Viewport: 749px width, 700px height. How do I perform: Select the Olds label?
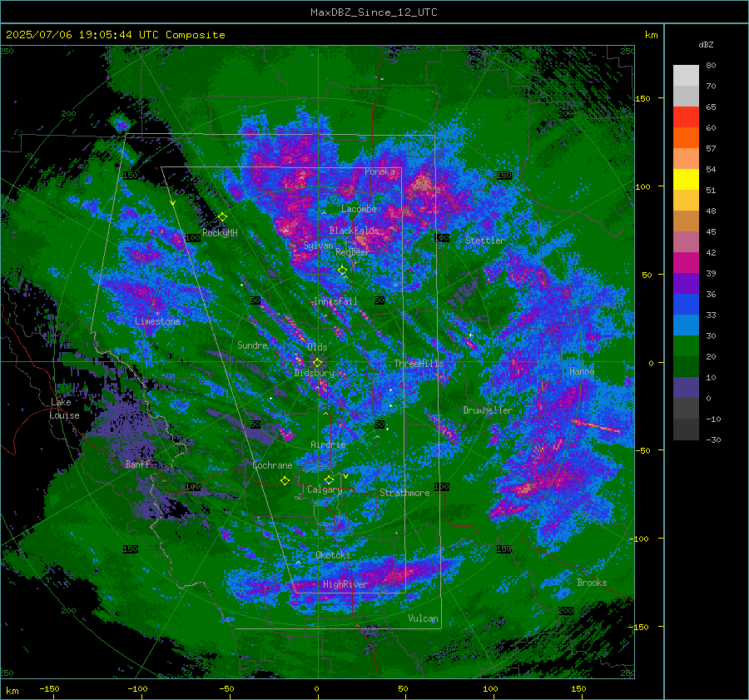(x=317, y=347)
